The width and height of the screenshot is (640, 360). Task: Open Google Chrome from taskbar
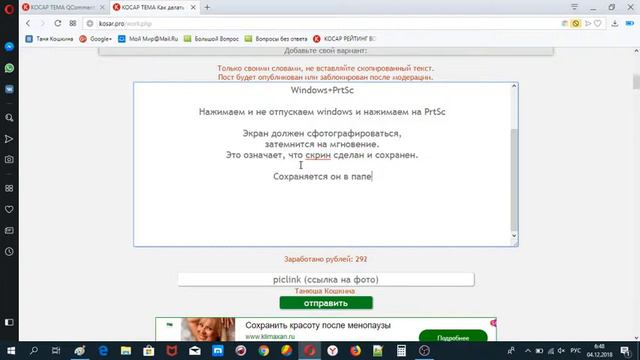point(264,351)
